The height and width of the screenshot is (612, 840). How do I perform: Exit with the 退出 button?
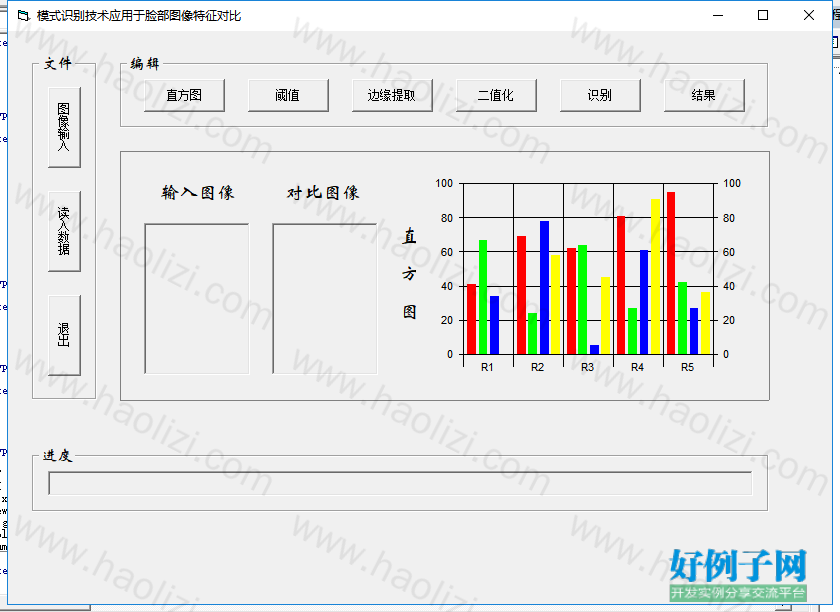point(64,335)
